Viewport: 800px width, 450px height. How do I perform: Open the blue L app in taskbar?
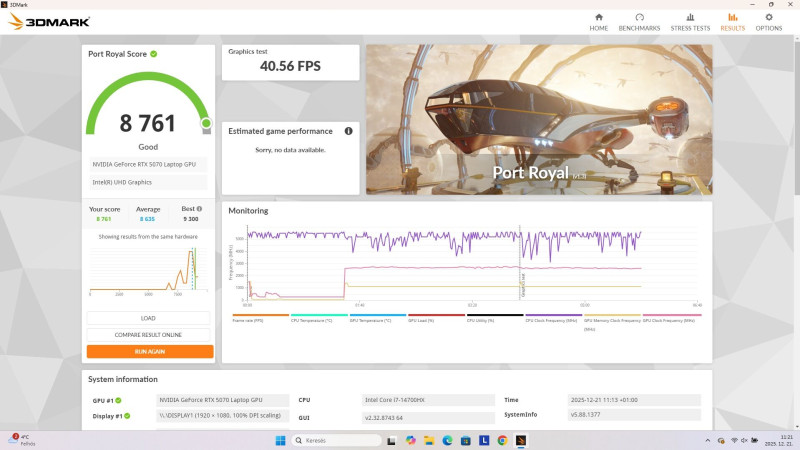(484, 440)
